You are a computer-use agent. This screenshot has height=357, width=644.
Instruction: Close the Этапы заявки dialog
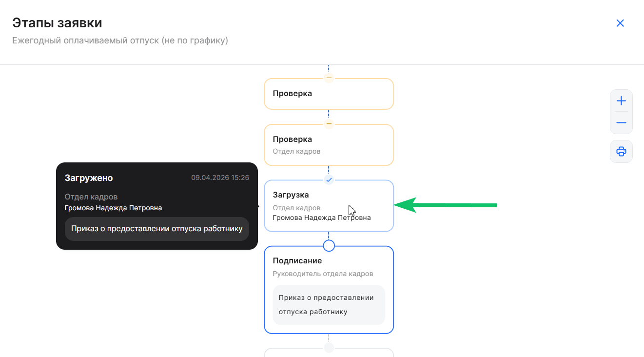click(620, 23)
